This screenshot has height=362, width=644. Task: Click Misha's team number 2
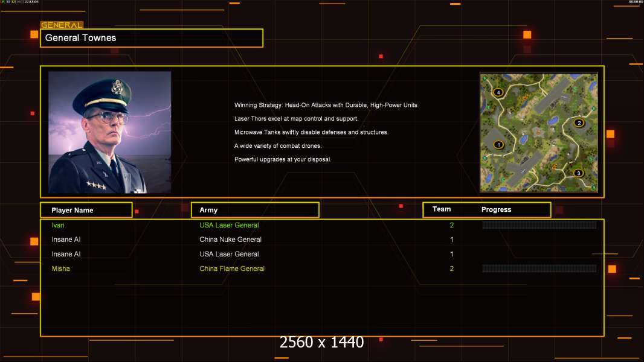point(452,268)
